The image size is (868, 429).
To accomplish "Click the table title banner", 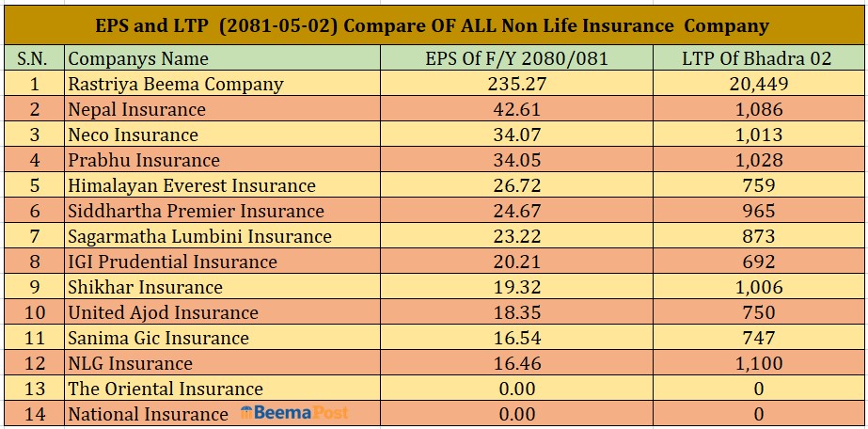I will point(434,25).
